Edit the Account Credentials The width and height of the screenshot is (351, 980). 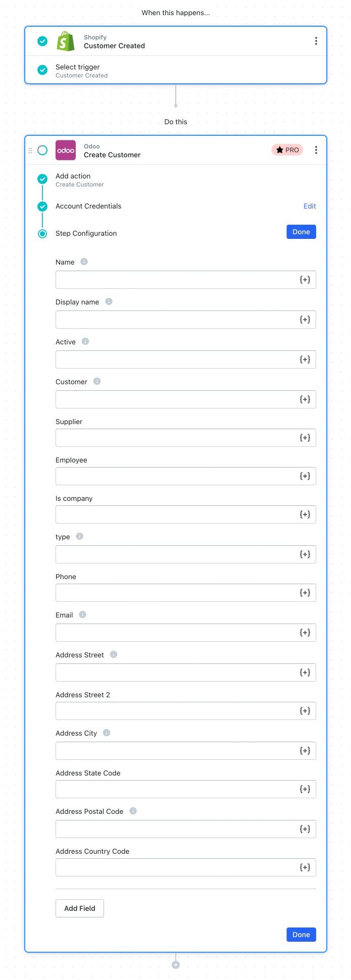click(310, 206)
